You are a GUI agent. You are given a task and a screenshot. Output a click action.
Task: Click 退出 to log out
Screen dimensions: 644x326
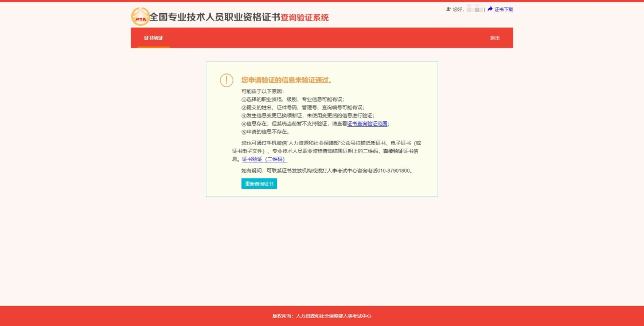tap(494, 38)
